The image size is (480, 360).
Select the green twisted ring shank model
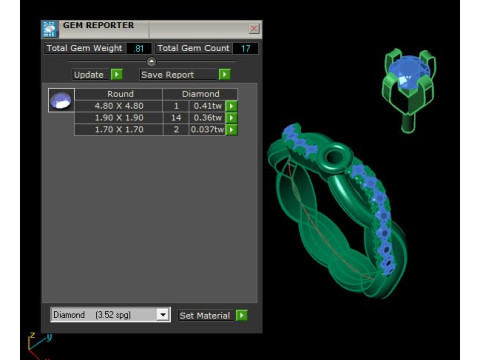click(x=337, y=211)
